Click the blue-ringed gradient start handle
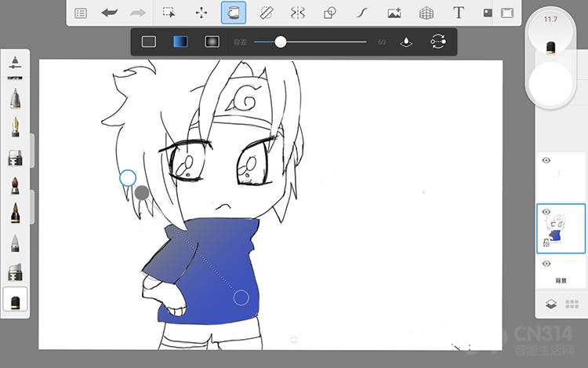Screen dimensions: 588x368 [x=128, y=178]
